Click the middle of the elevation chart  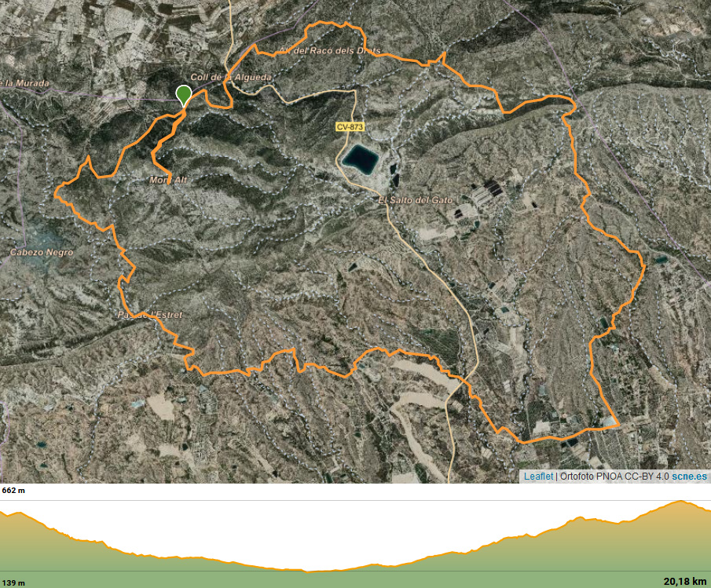coord(355,535)
